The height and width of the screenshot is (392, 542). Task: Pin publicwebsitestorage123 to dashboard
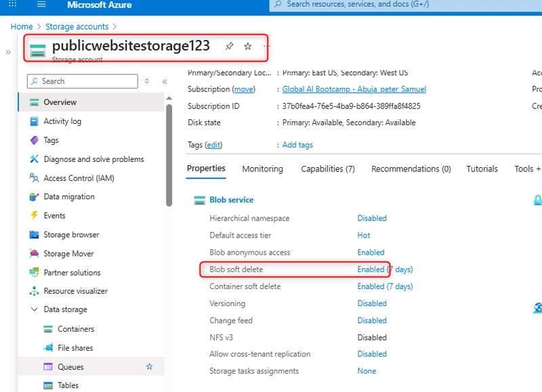[x=229, y=46]
